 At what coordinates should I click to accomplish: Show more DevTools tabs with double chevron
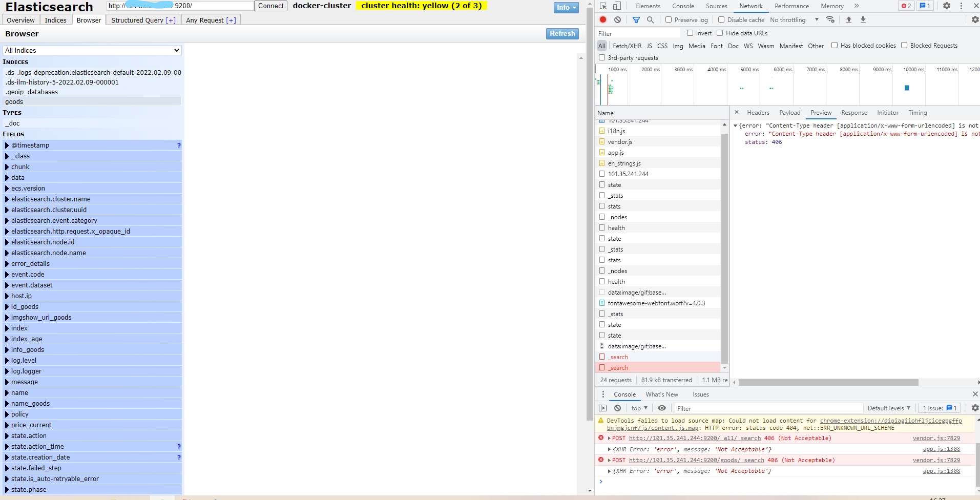point(857,6)
